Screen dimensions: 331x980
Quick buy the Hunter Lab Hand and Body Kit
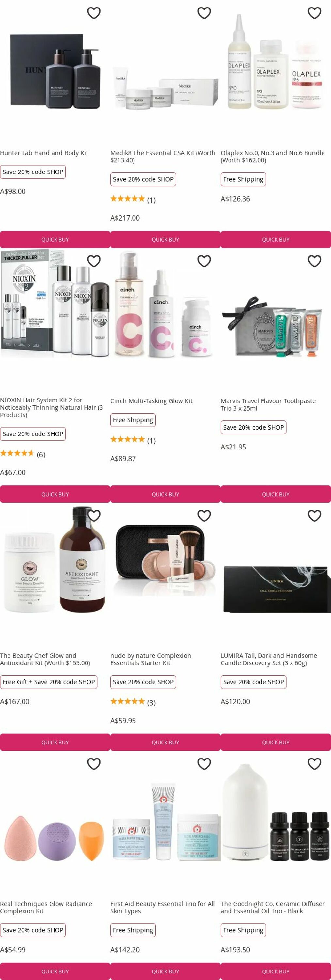tap(55, 240)
